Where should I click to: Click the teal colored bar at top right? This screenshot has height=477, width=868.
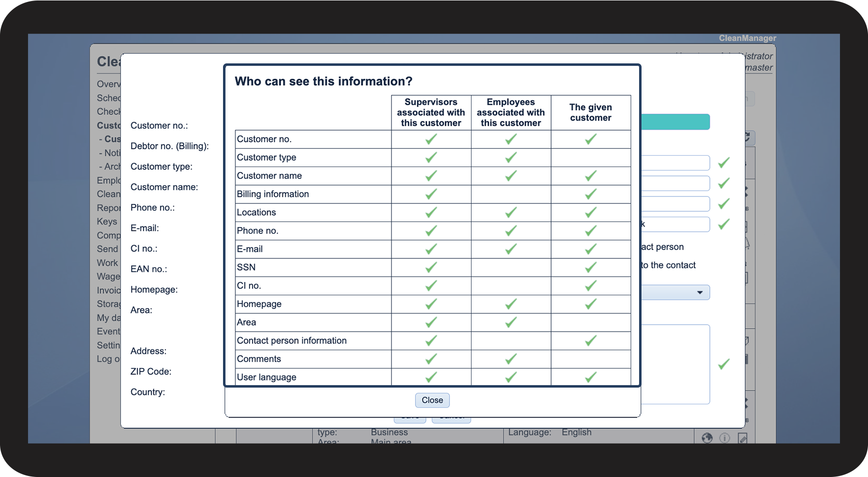(675, 122)
